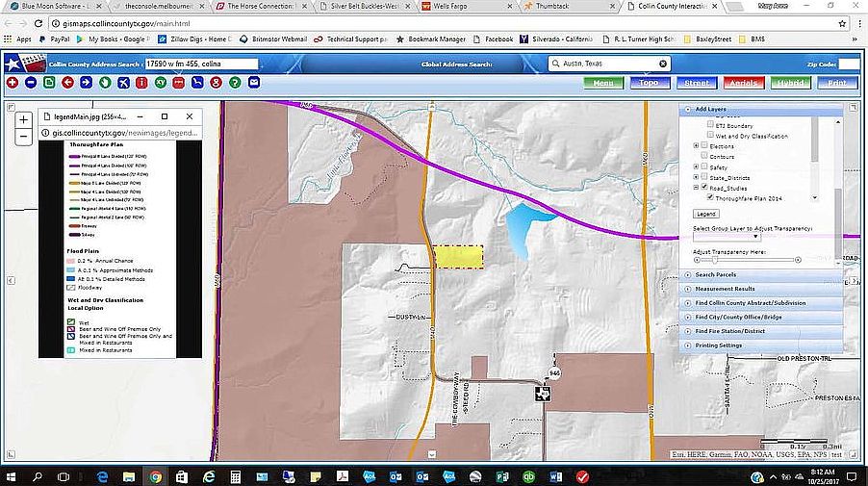Uncheck the Road_Studies layer checkbox

(x=704, y=187)
